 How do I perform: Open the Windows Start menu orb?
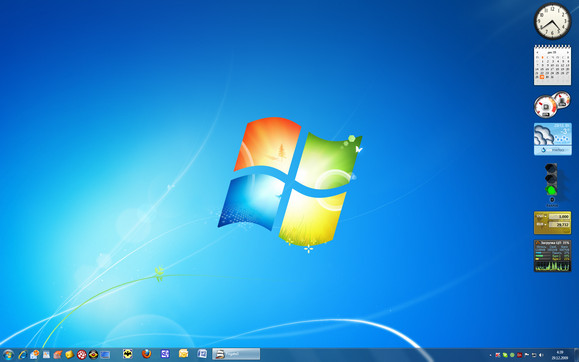7,355
